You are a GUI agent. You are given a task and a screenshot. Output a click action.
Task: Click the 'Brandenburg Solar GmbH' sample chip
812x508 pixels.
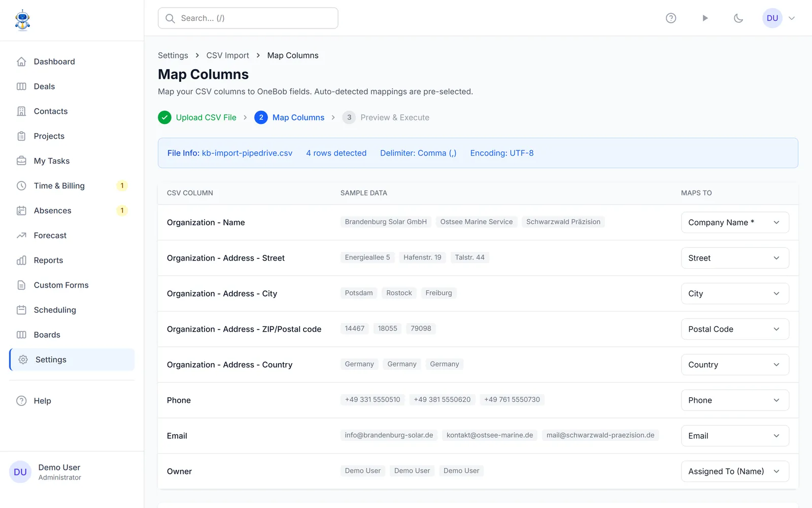386,222
